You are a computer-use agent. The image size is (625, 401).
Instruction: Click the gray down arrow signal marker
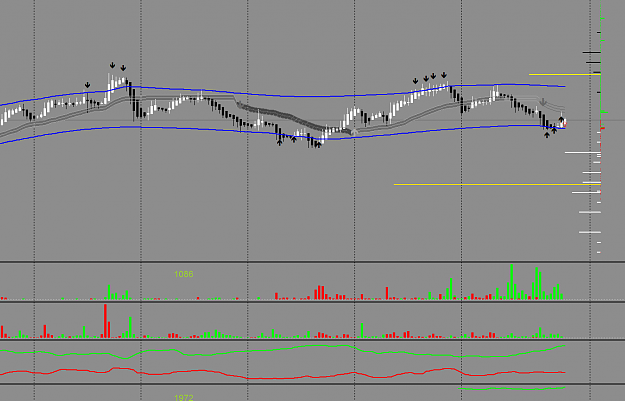pyautogui.click(x=542, y=102)
